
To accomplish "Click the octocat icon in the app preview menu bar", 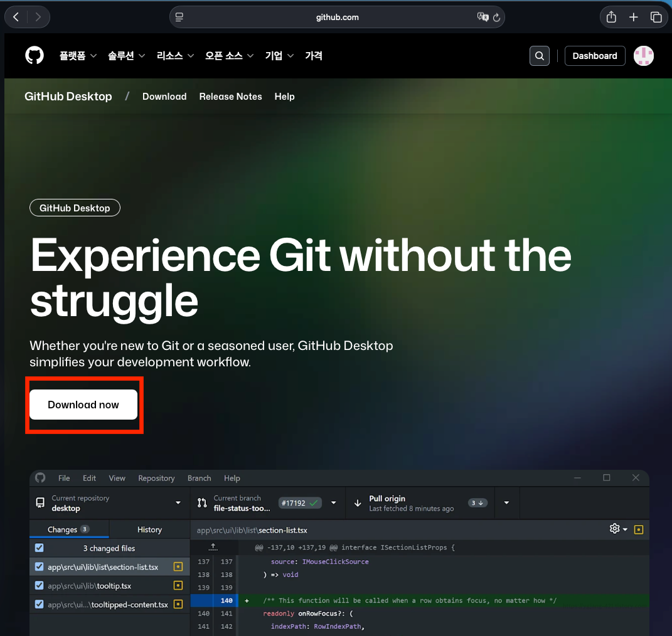I will coord(40,478).
